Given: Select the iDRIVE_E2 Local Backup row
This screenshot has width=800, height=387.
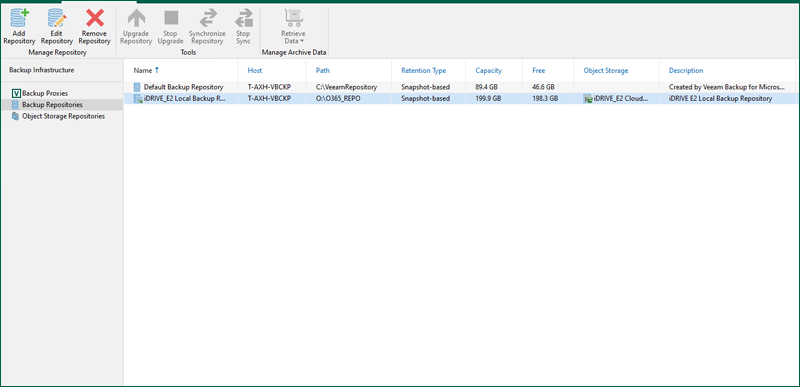Looking at the screenshot, I should click(461, 98).
